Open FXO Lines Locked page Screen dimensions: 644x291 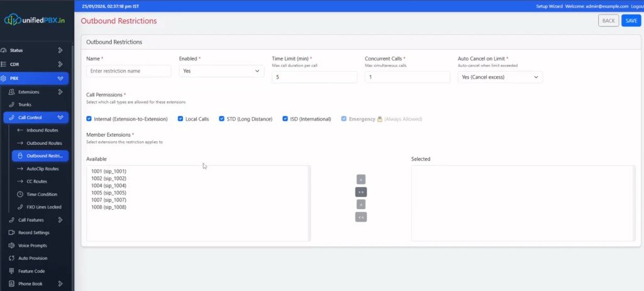pyautogui.click(x=44, y=207)
